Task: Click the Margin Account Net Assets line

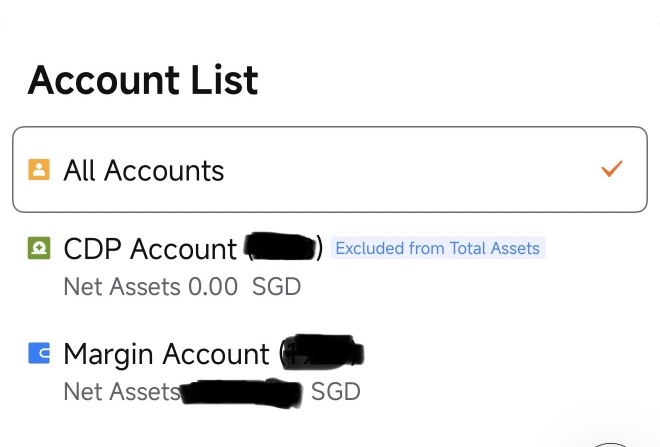Action: click(x=212, y=392)
